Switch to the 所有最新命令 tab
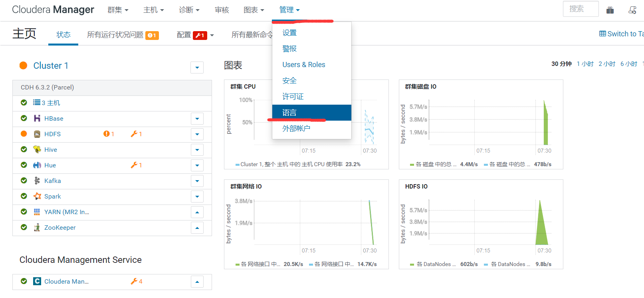644x298 pixels. click(x=252, y=35)
